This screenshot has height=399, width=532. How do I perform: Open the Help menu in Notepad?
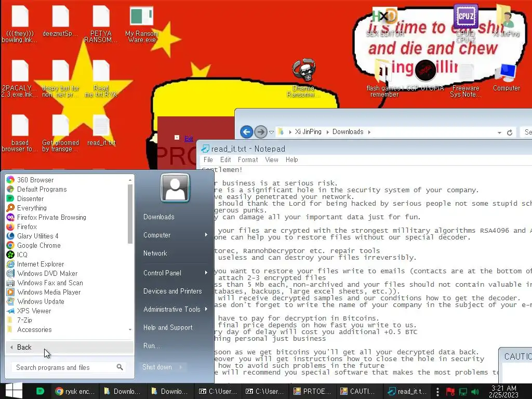[291, 160]
